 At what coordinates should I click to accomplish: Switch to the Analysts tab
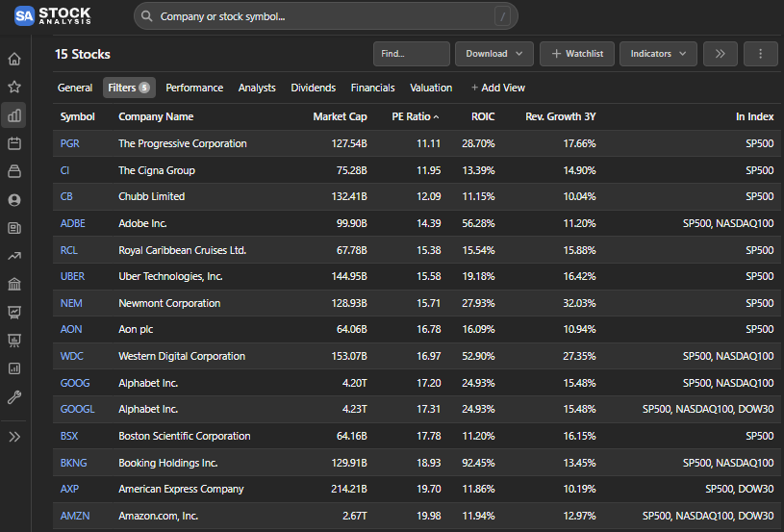tap(257, 88)
